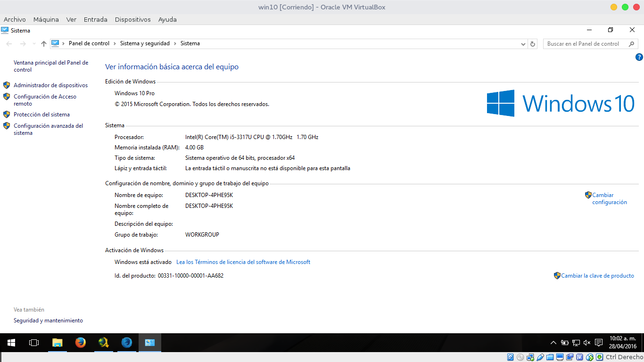
Task: Go forward with the right arrow
Action: [23, 43]
